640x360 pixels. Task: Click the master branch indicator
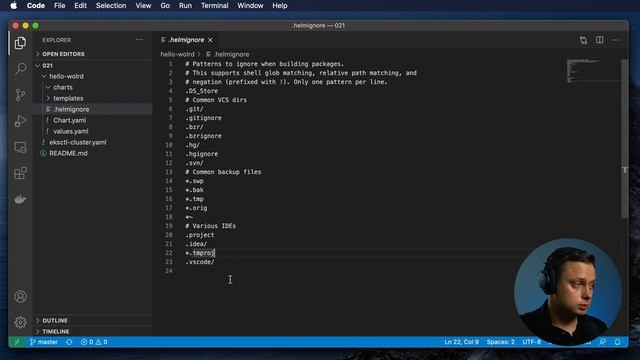(44, 342)
